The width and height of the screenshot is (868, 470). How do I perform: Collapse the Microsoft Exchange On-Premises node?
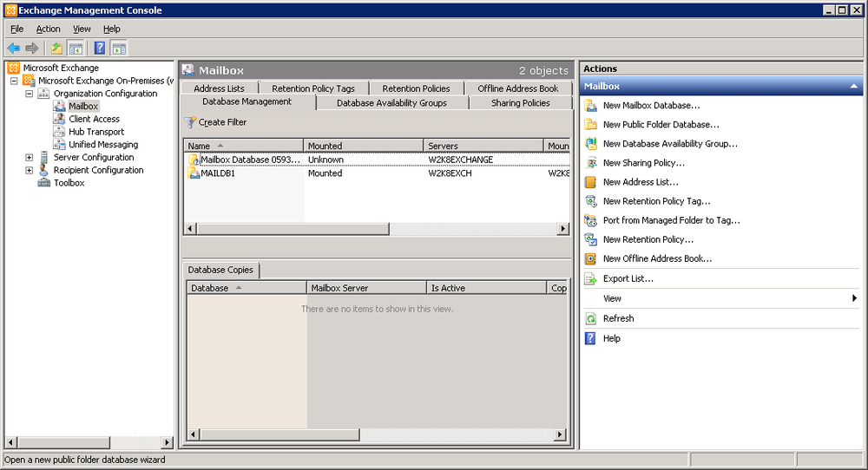[14, 81]
